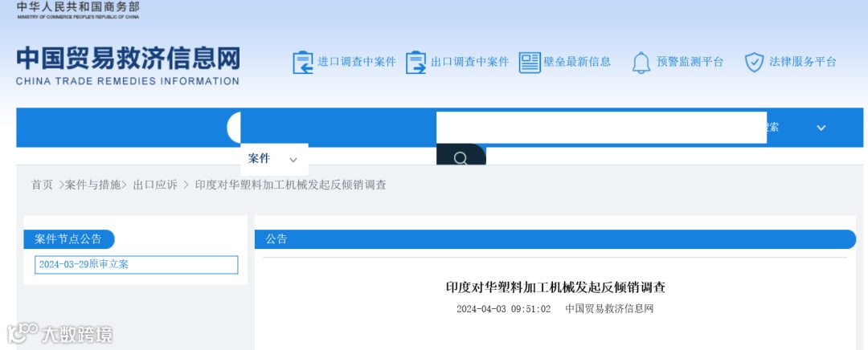
Task: Click the white search input field
Action: tap(601, 128)
